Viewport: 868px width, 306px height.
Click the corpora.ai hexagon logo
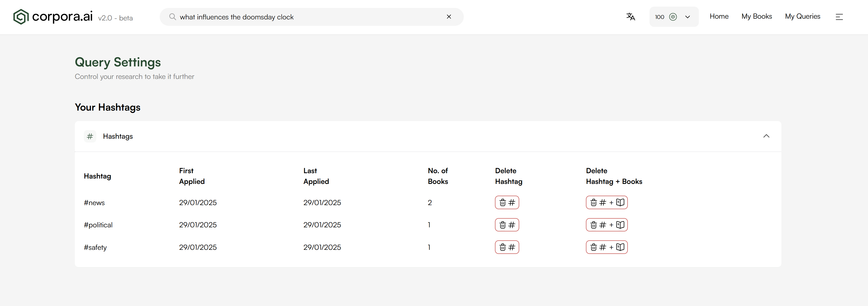coord(21,17)
